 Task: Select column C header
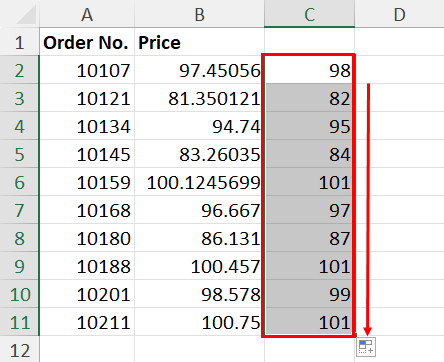(310, 14)
